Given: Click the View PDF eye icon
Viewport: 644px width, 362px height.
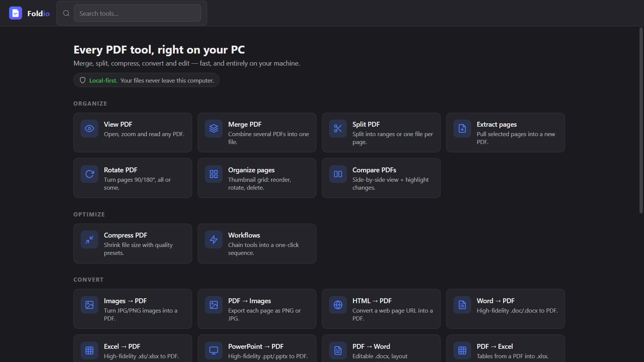Looking at the screenshot, I should pos(89,129).
